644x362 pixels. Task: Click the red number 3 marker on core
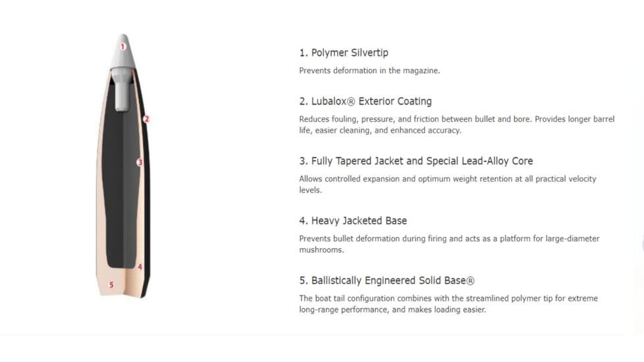click(x=140, y=162)
